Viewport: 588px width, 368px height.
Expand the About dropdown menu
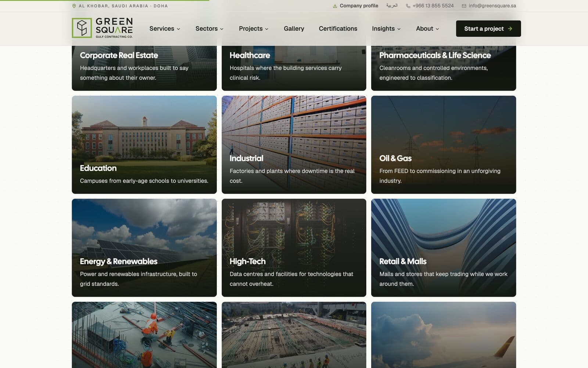427,29
